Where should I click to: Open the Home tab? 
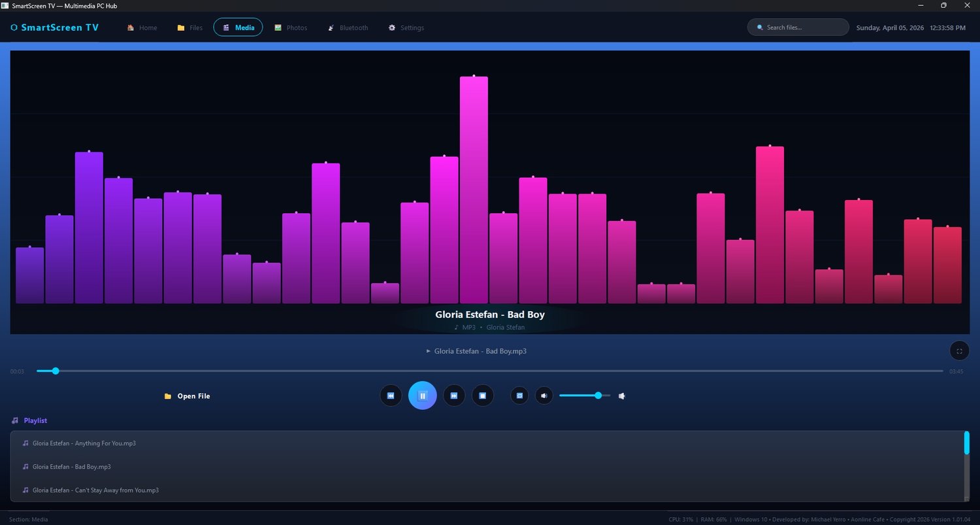click(142, 27)
